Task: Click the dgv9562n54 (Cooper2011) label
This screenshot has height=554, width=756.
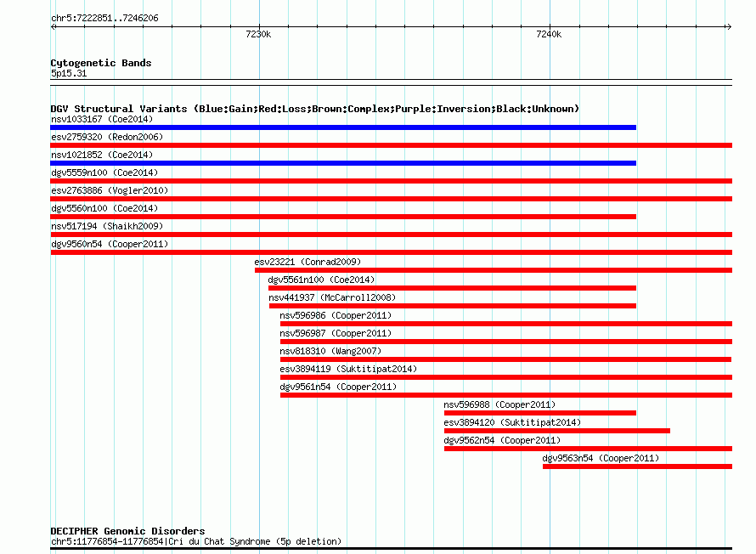Action: tap(502, 440)
